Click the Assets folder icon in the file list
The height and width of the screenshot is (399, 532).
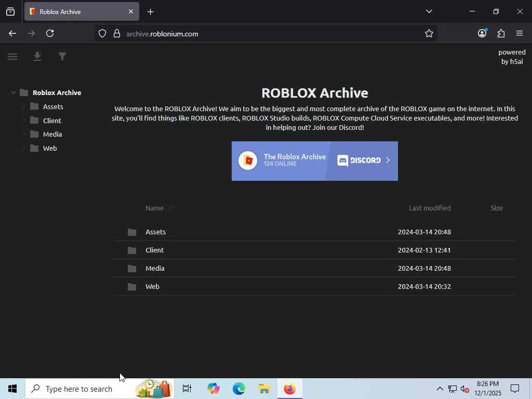pyautogui.click(x=132, y=232)
